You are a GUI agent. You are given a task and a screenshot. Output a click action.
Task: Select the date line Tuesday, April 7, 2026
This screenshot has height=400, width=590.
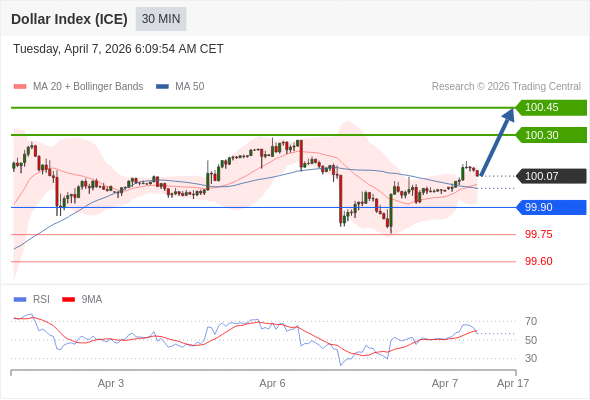coord(118,49)
